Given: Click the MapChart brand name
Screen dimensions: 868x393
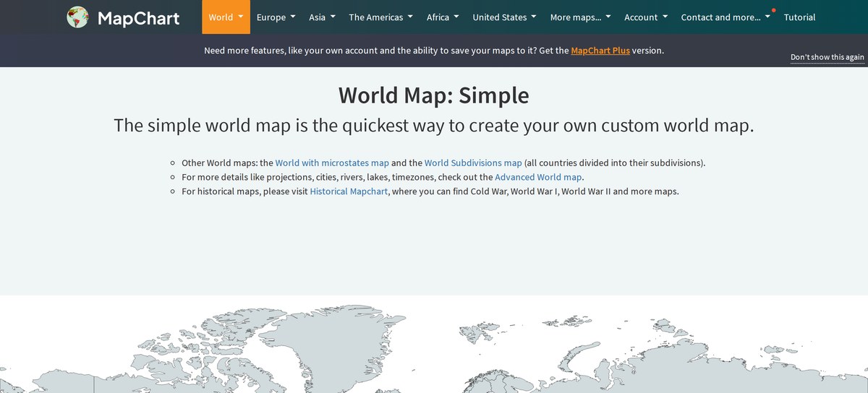Looking at the screenshot, I should coord(138,17).
